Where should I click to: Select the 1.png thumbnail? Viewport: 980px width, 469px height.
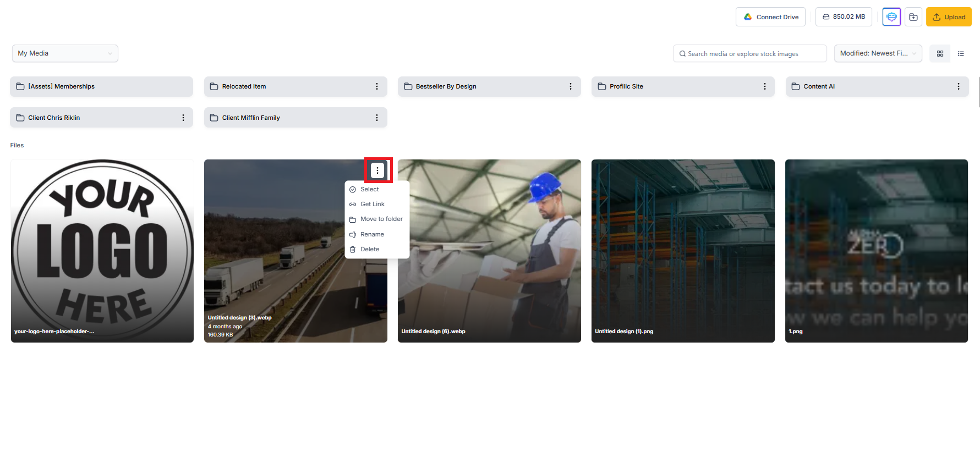pos(877,251)
